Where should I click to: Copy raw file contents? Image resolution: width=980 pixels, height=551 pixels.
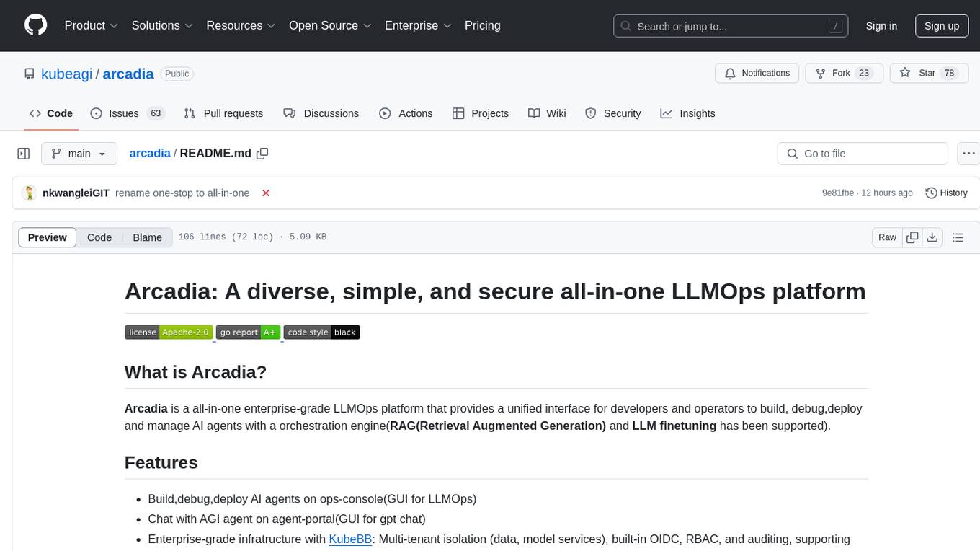coord(912,237)
